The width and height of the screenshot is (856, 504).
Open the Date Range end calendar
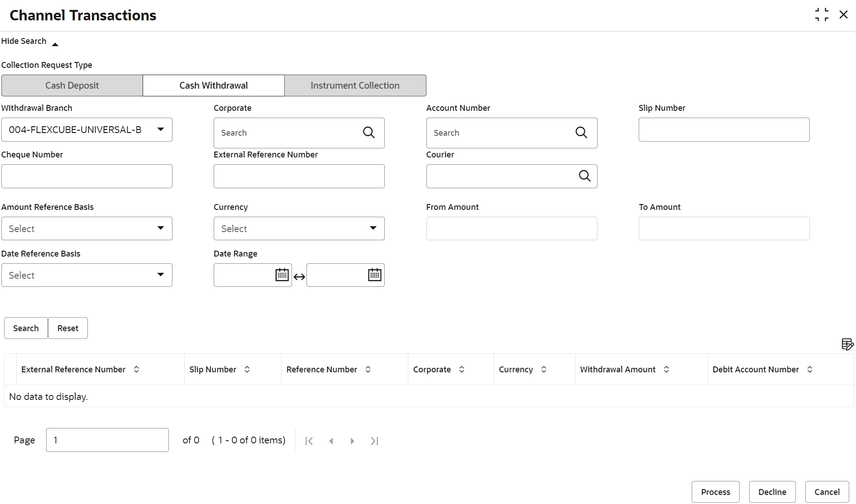tap(375, 275)
